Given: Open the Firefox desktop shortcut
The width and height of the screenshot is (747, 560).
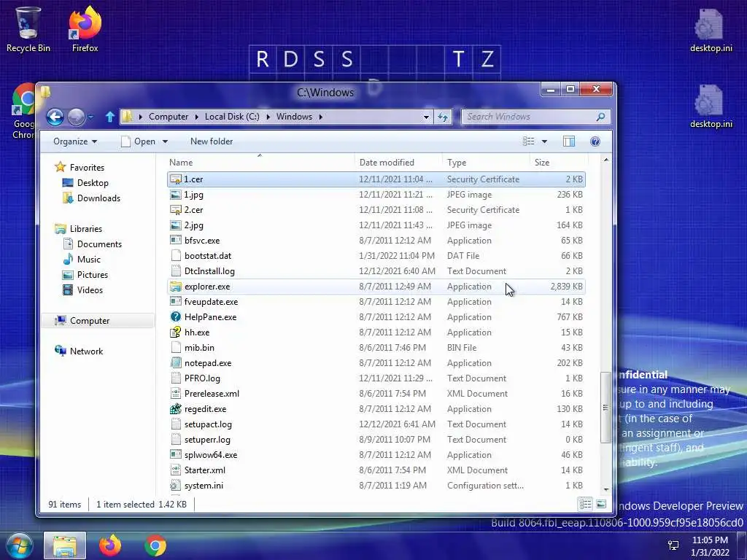Looking at the screenshot, I should 85,28.
